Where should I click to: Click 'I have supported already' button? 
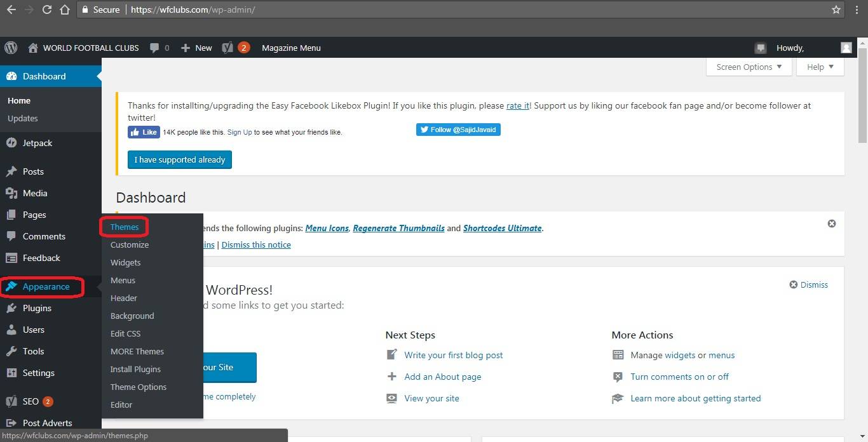pyautogui.click(x=180, y=159)
